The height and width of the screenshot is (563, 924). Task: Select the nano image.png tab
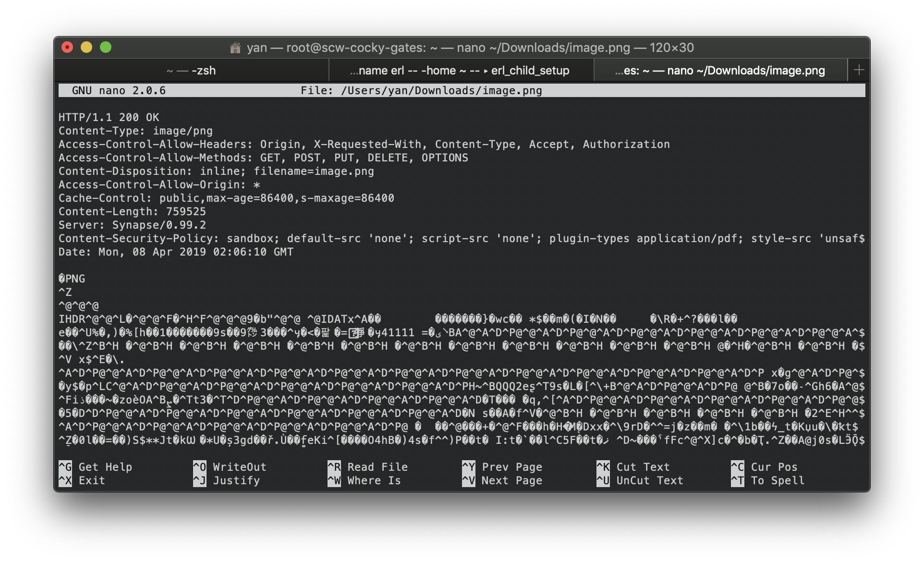[x=719, y=70]
